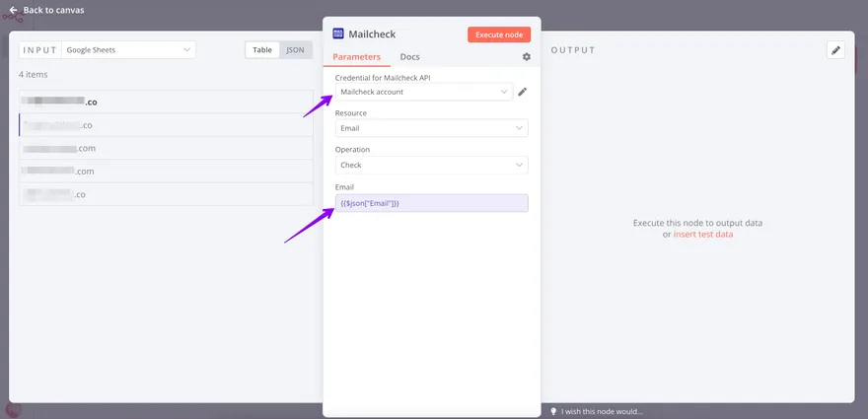868x419 pixels.
Task: Click the Email expression input field
Action: 432,203
